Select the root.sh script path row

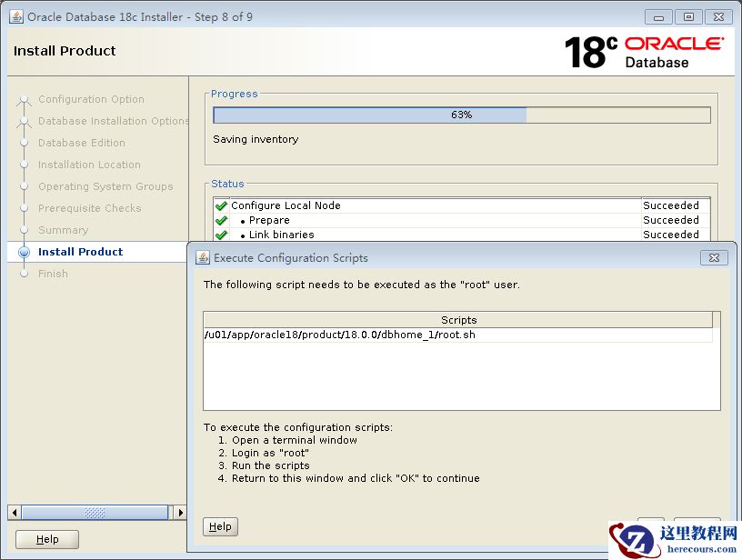[457, 335]
